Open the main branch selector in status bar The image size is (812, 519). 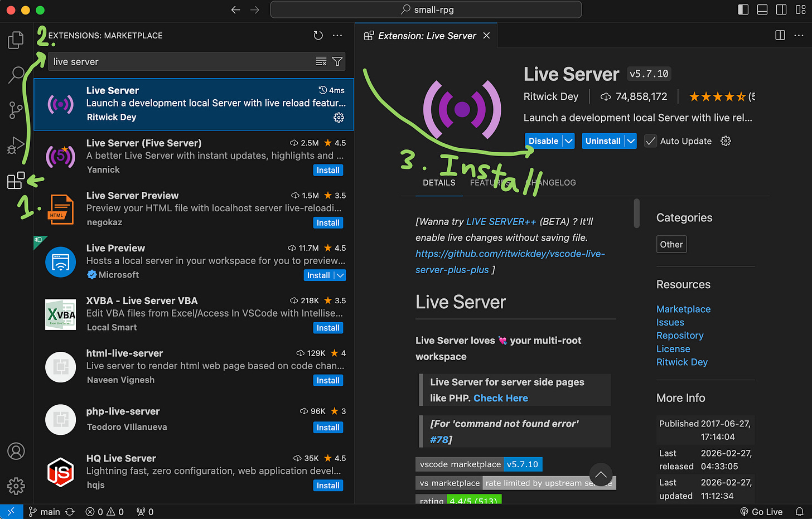pyautogui.click(x=45, y=512)
